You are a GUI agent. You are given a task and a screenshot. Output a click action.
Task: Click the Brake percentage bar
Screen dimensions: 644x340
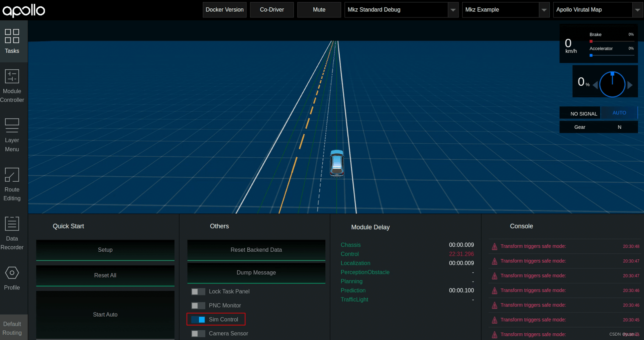tap(612, 41)
